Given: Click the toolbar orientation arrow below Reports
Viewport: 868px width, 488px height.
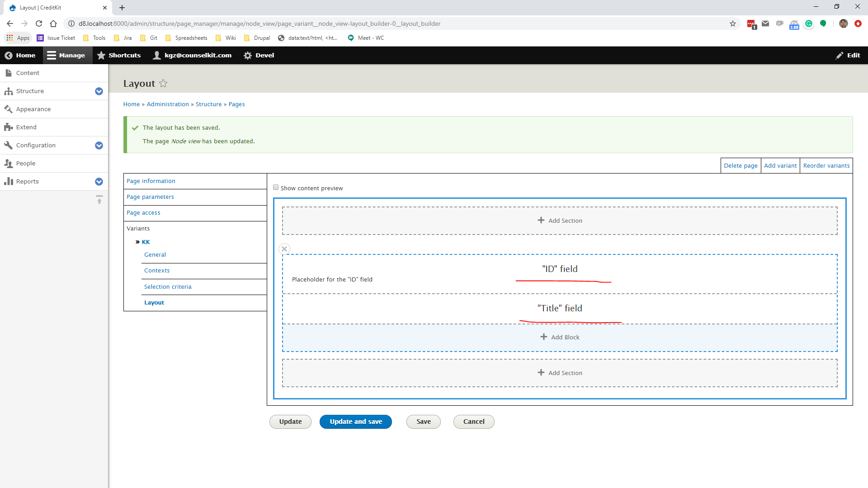Looking at the screenshot, I should click(99, 199).
